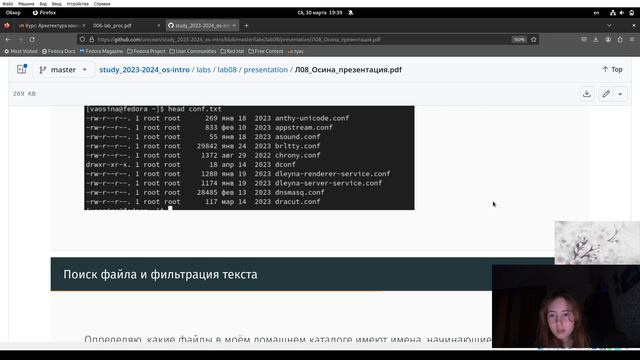Image resolution: width=640 pixels, height=360 pixels.
Task: Open the Вид menu
Action: coord(43,4)
